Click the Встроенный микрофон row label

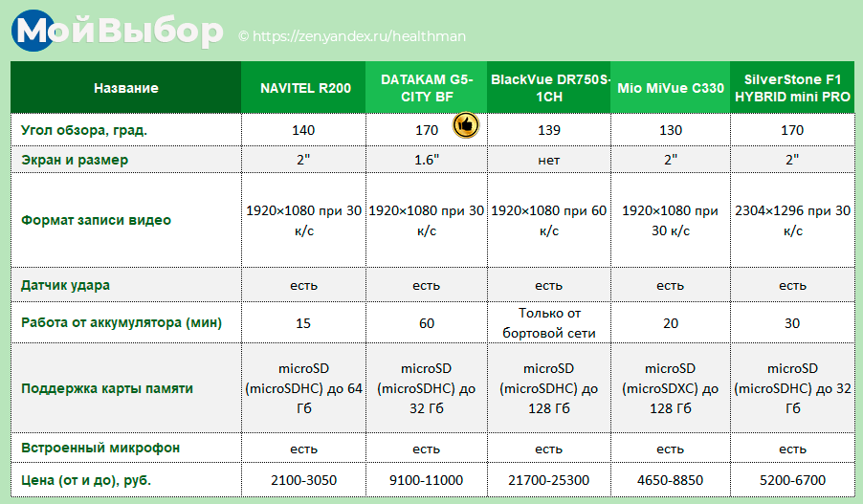(100, 449)
